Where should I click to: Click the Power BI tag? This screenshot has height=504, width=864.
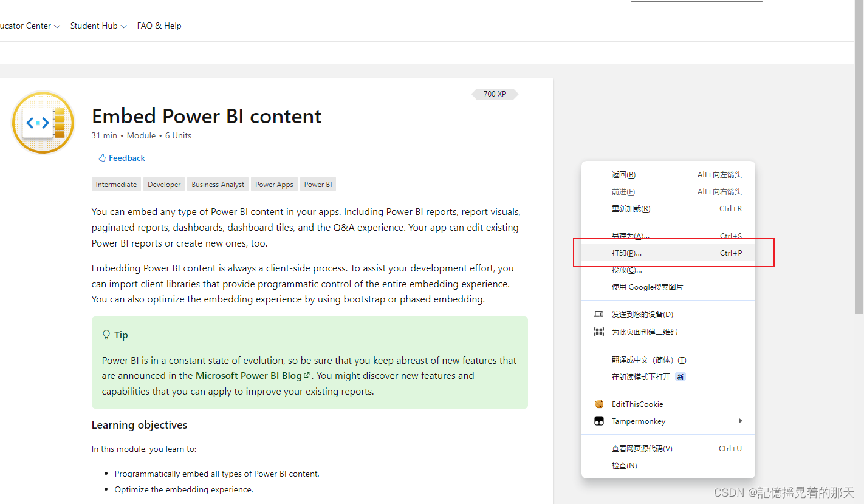(x=318, y=185)
